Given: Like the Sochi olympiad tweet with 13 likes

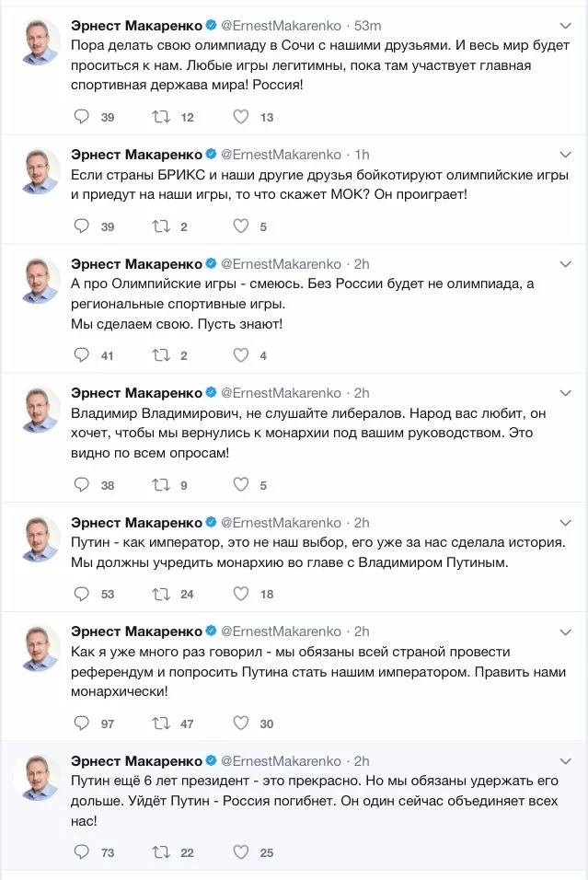Looking at the screenshot, I should (241, 117).
